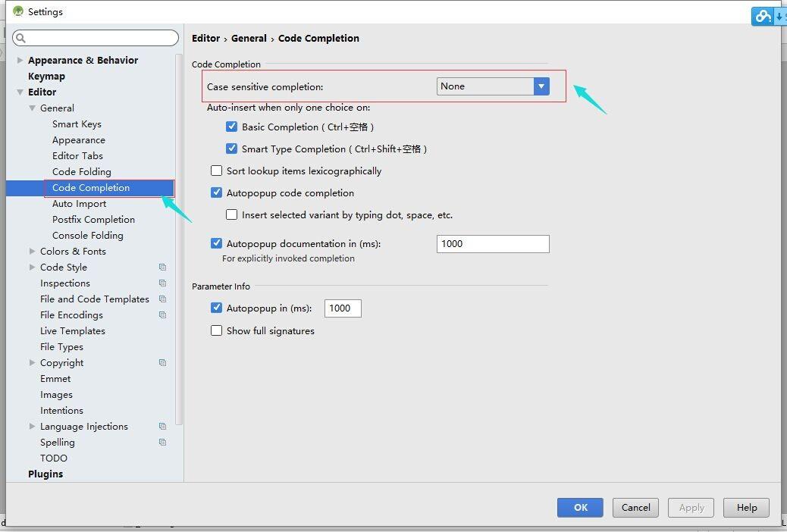The height and width of the screenshot is (532, 787).
Task: Click the project settings icon next to Inspections
Action: click(162, 283)
